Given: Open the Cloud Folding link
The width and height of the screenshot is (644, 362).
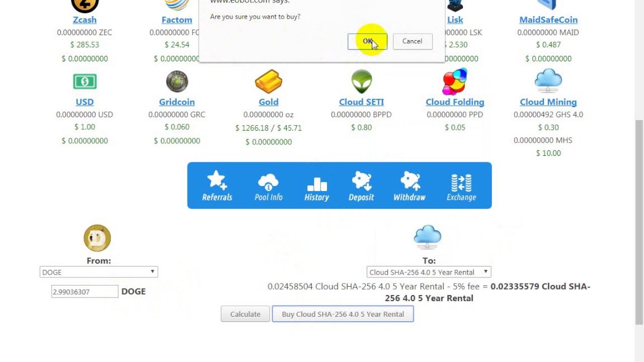Looking at the screenshot, I should [455, 102].
